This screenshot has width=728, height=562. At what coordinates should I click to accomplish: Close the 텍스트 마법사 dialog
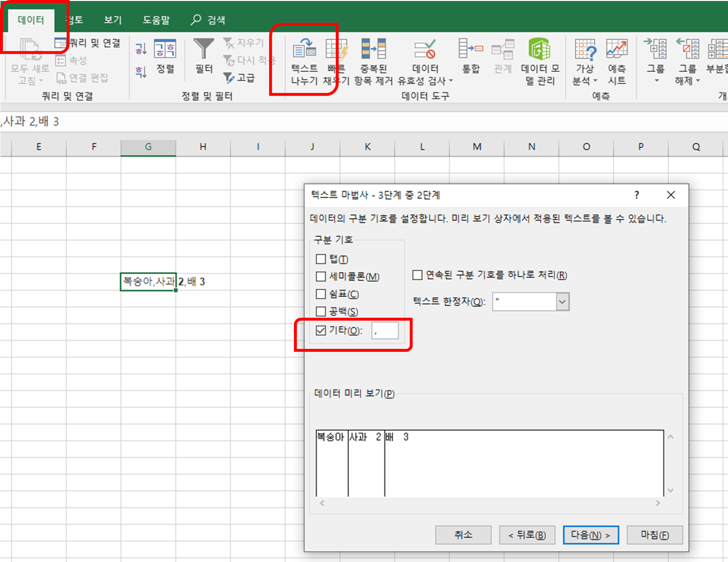[671, 195]
